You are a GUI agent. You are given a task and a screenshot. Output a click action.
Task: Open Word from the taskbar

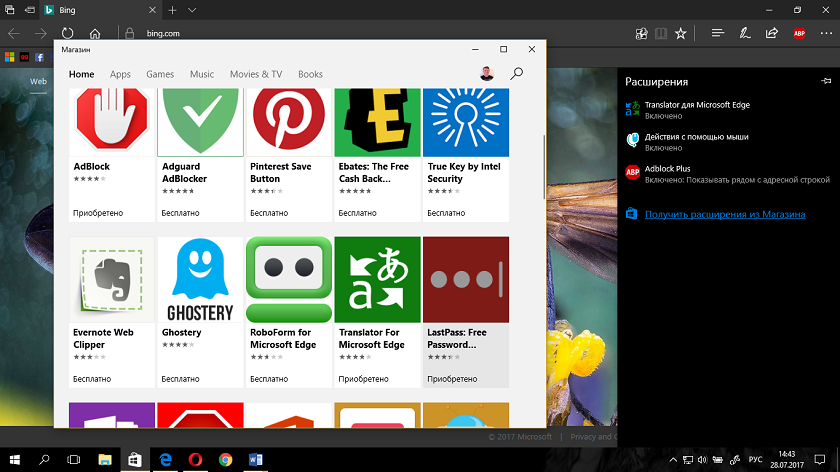(x=256, y=460)
